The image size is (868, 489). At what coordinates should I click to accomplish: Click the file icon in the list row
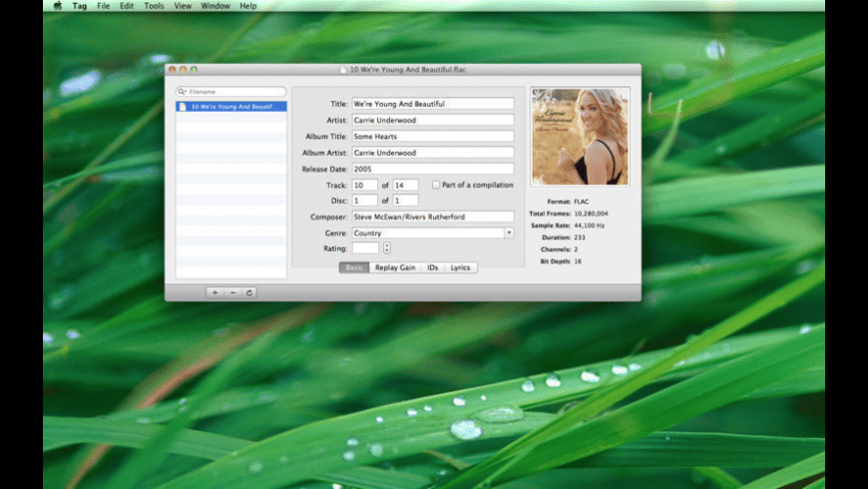pyautogui.click(x=183, y=107)
